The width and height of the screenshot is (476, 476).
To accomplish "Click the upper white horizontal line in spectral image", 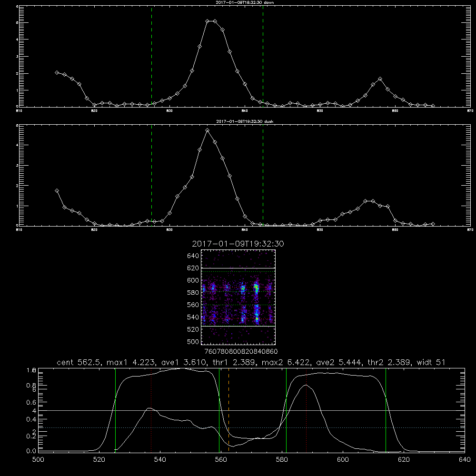I will pos(238,268).
